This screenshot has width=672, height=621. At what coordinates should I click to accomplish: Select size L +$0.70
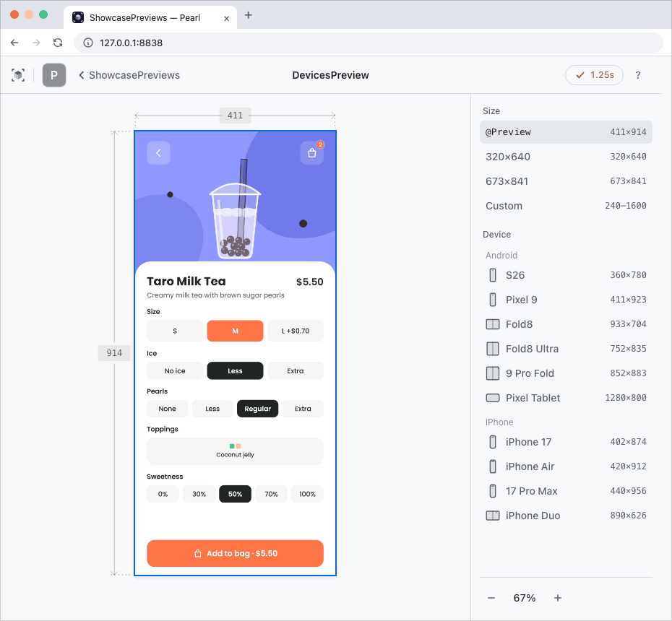pyautogui.click(x=296, y=331)
